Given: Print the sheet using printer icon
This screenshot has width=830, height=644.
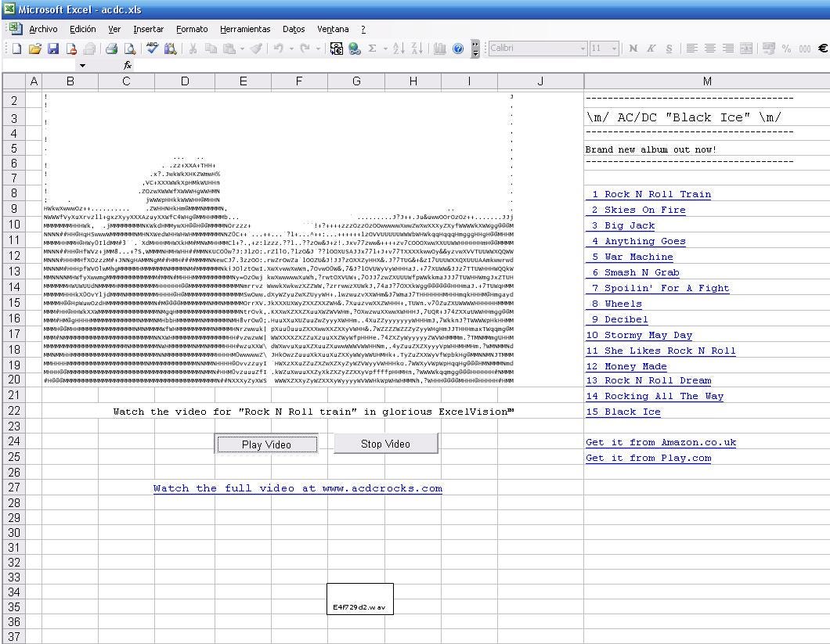Looking at the screenshot, I should point(111,49).
